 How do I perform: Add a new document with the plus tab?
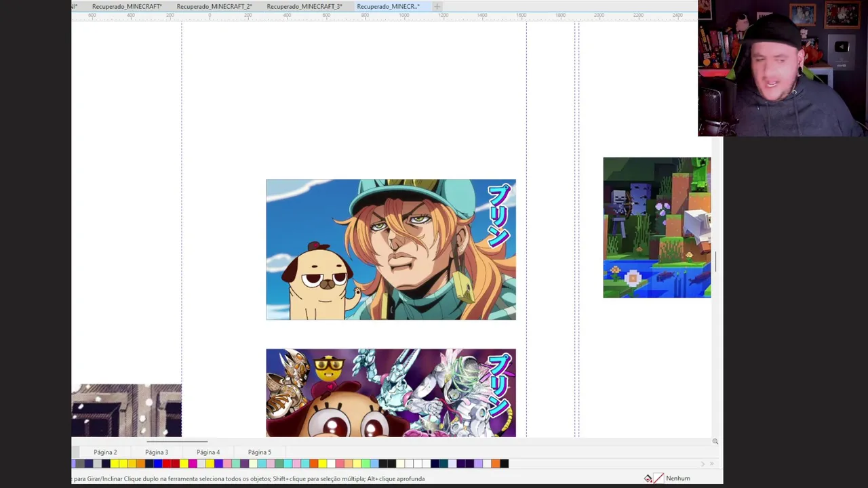pyautogui.click(x=437, y=6)
